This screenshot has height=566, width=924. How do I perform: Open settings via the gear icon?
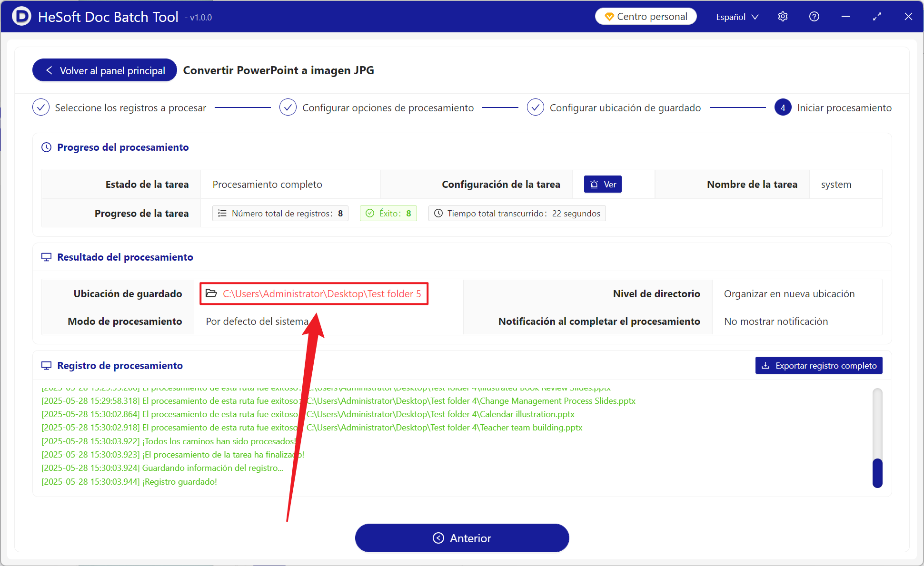point(783,17)
